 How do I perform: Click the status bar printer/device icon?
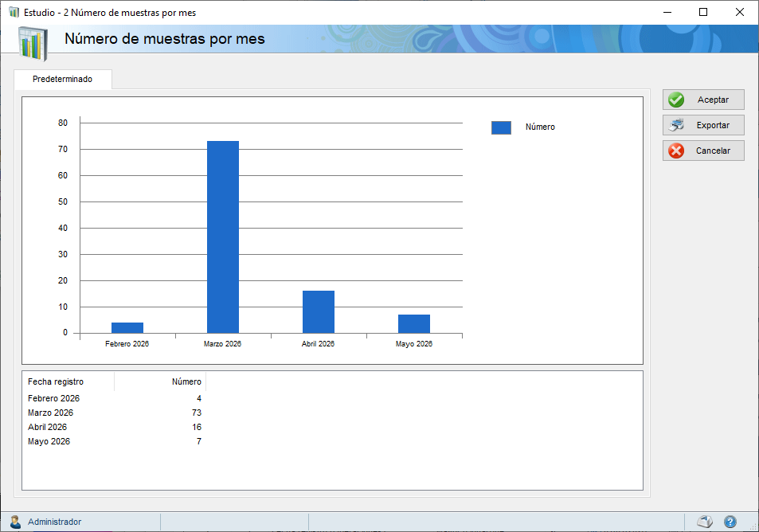(706, 522)
